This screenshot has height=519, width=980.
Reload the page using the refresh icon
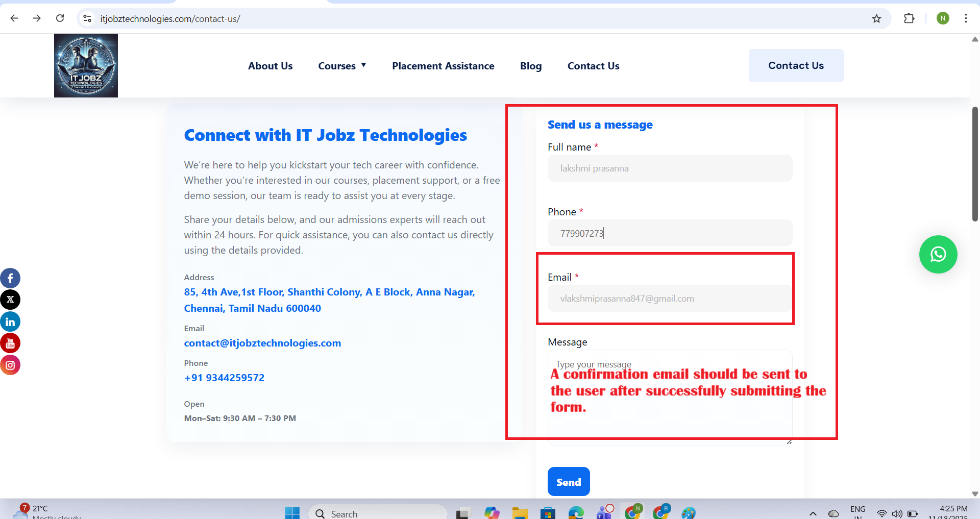[x=60, y=18]
